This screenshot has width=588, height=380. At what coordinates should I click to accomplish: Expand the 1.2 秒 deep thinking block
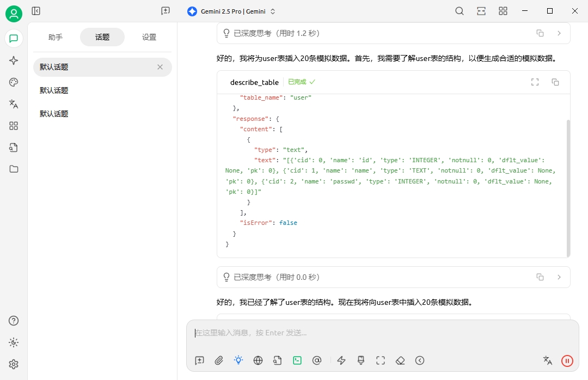point(559,33)
